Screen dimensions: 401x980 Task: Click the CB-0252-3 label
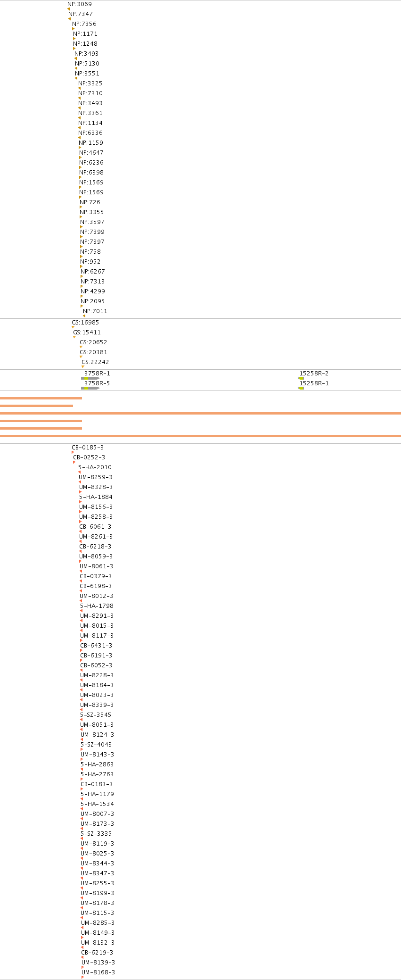[89, 457]
